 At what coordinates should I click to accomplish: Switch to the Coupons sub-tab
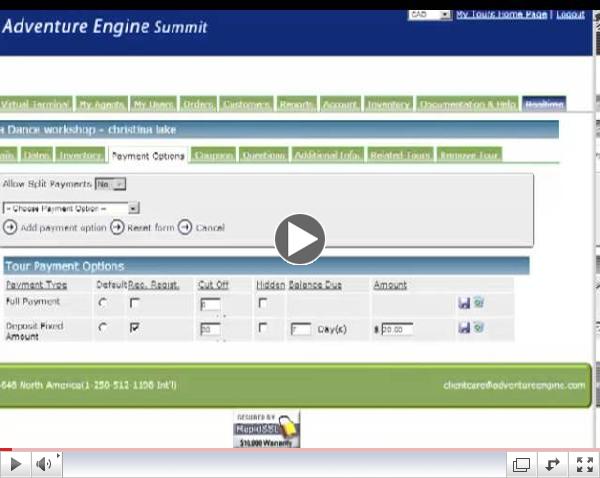tap(213, 155)
